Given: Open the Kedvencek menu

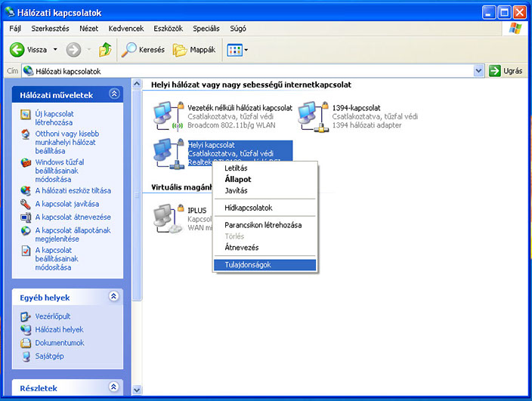Looking at the screenshot, I should click(126, 29).
